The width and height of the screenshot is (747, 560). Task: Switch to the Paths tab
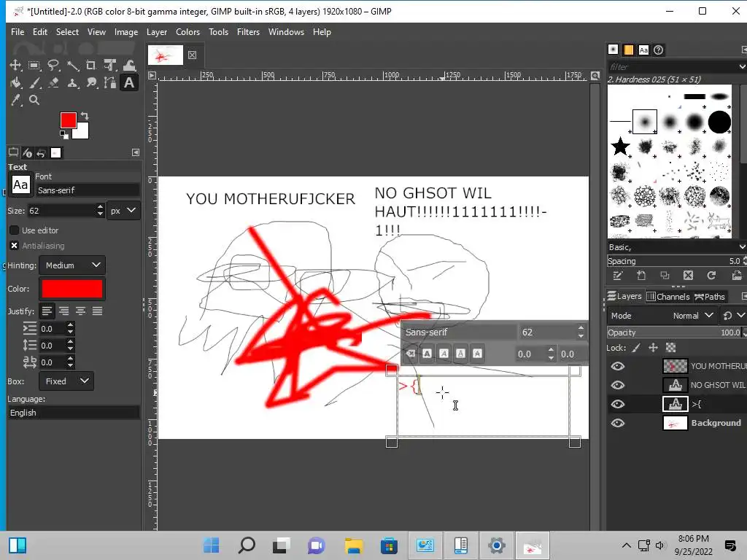click(710, 297)
